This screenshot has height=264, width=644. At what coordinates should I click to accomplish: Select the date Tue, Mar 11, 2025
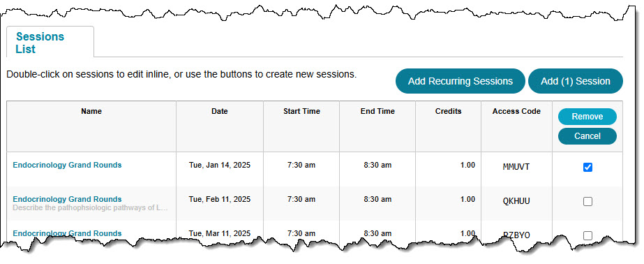pyautogui.click(x=220, y=233)
